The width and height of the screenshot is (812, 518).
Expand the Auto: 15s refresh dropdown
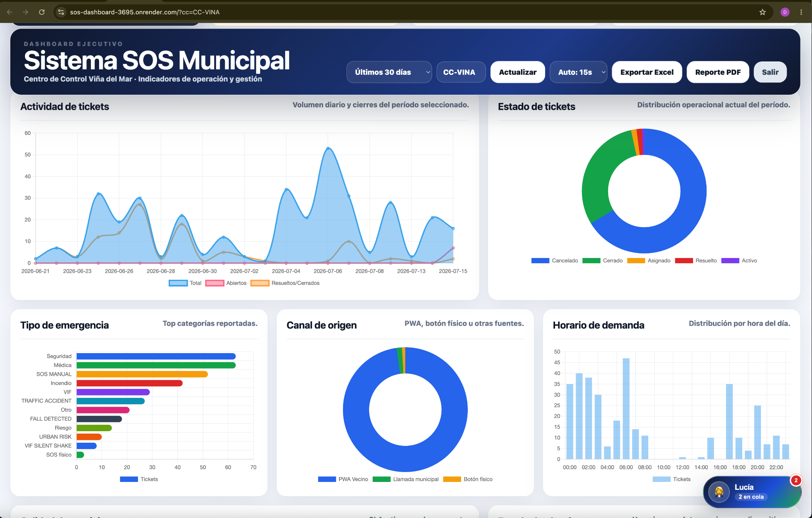click(x=578, y=72)
